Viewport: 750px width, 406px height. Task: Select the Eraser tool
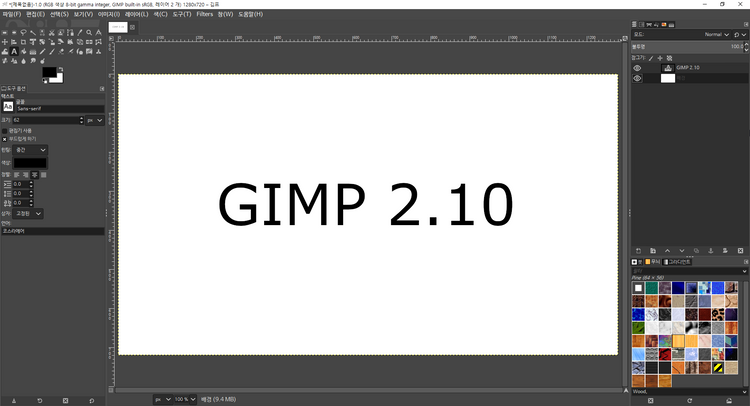coord(61,52)
